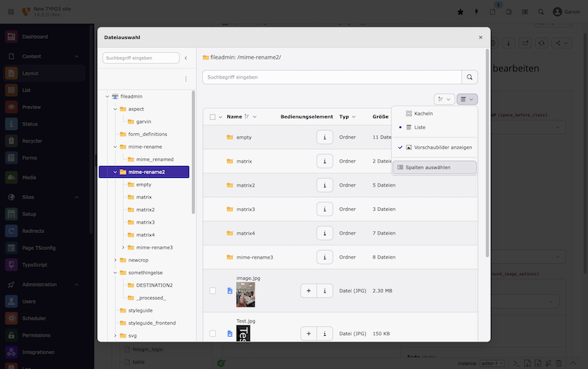The height and width of the screenshot is (369, 588).
Task: Click info button for the matrix3 folder
Action: point(325,209)
